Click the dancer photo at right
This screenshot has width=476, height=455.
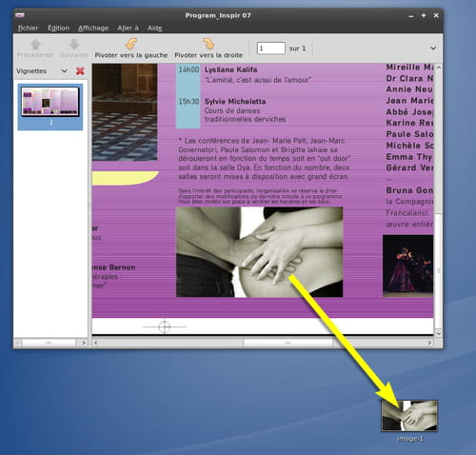[408, 266]
